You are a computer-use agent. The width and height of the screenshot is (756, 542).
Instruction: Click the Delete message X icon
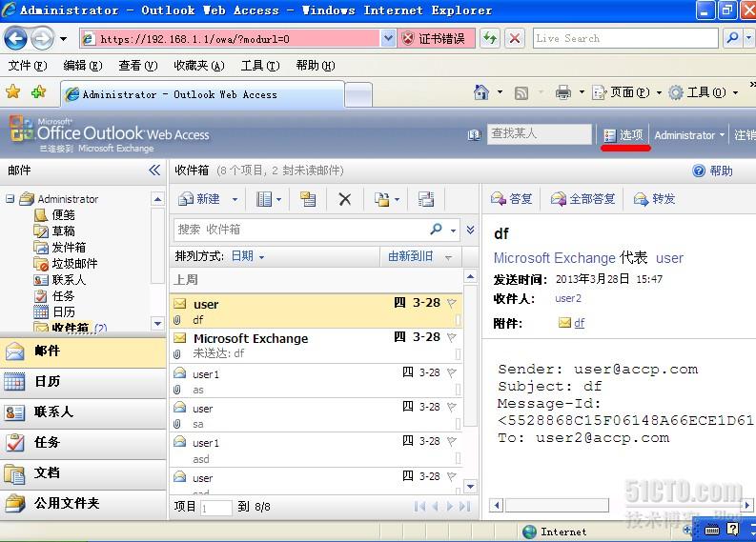click(345, 199)
